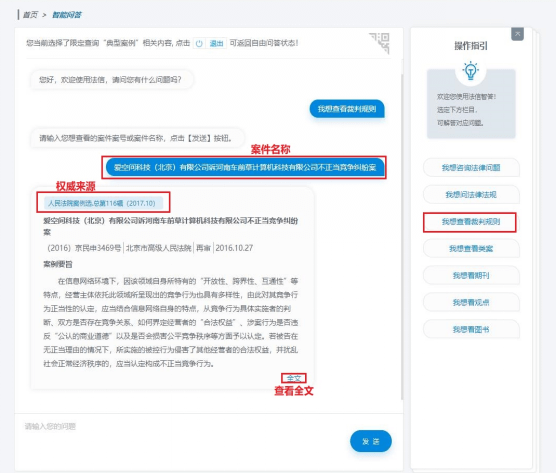Select 我想问法律法规

click(x=471, y=195)
